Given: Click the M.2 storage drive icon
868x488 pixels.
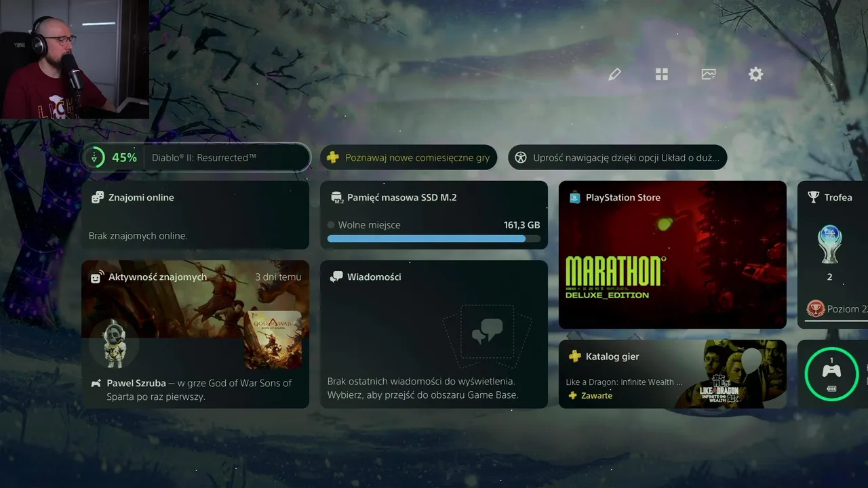Looking at the screenshot, I should (336, 197).
